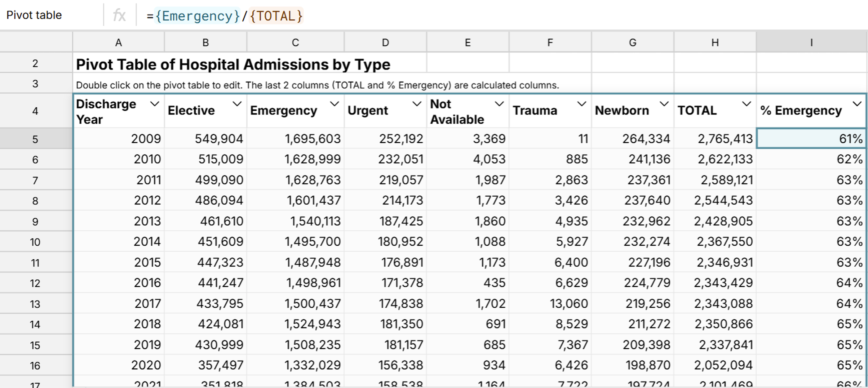The height and width of the screenshot is (388, 868).
Task: Open the TOTAL column dropdown
Action: (747, 104)
